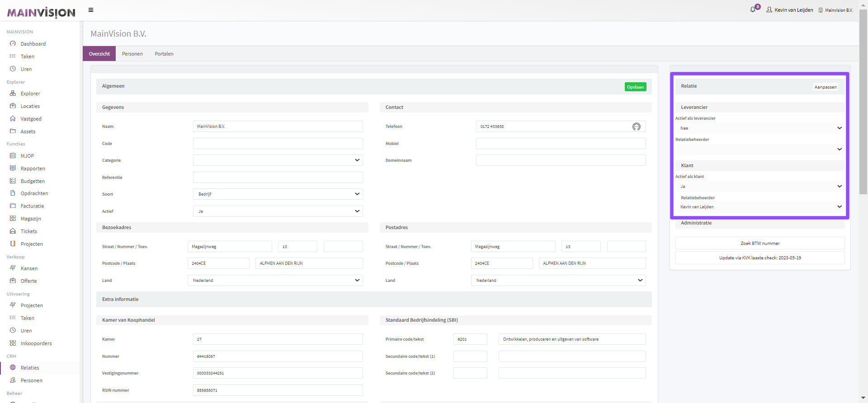This screenshot has width=868, height=403.
Task: Open the notifications bell icon
Action: tap(753, 9)
